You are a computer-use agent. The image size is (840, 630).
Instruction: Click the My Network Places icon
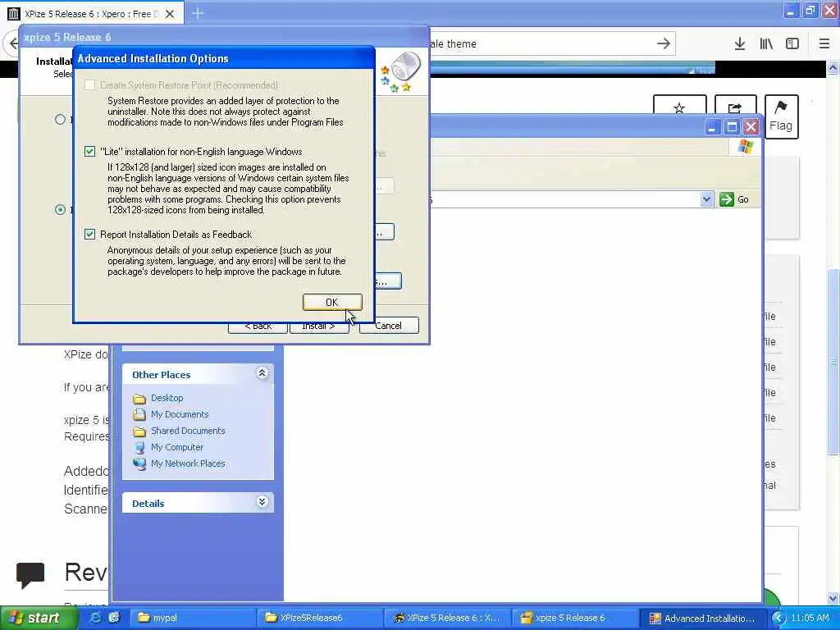pos(139,464)
